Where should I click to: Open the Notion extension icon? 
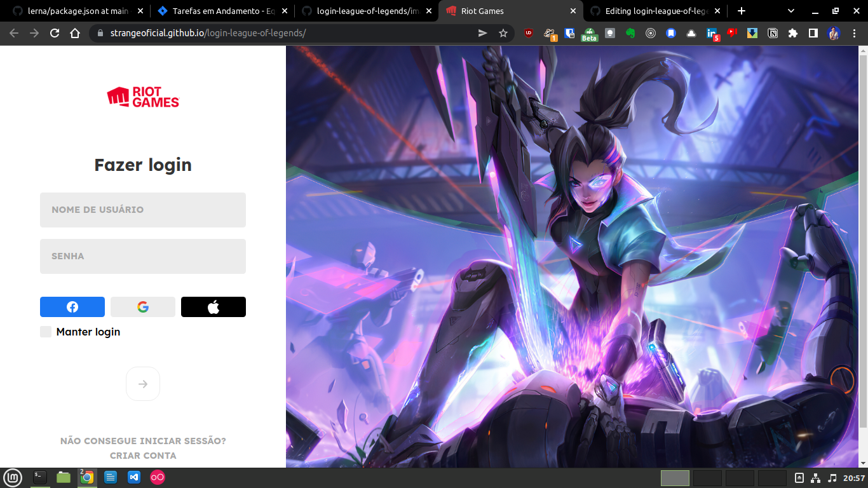(773, 33)
